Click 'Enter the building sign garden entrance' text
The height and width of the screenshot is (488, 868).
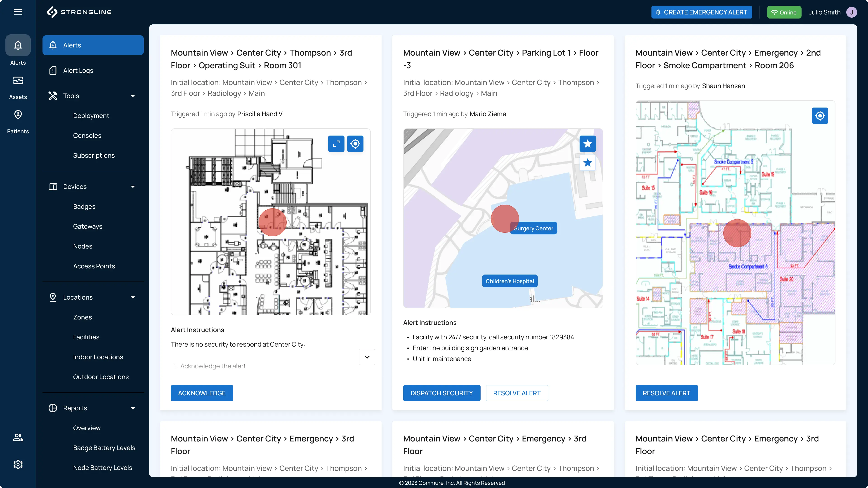(470, 348)
